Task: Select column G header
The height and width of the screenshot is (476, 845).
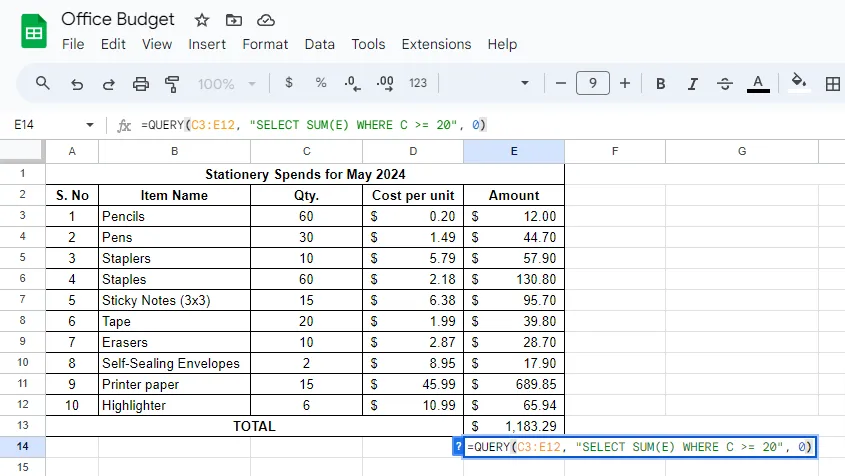Action: pyautogui.click(x=742, y=151)
